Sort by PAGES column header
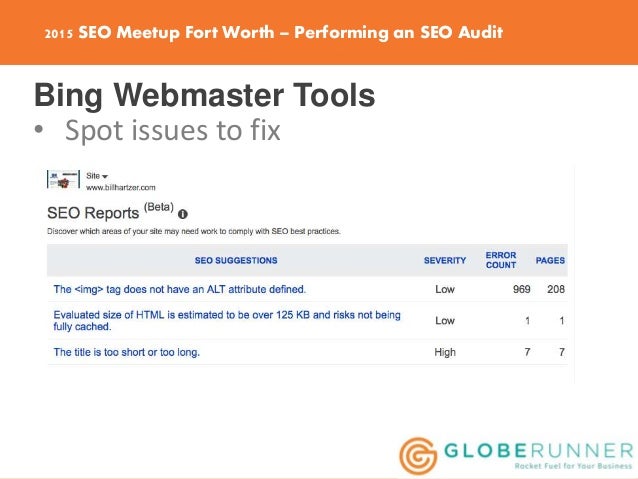Viewport: 638px width, 479px height. pos(550,260)
